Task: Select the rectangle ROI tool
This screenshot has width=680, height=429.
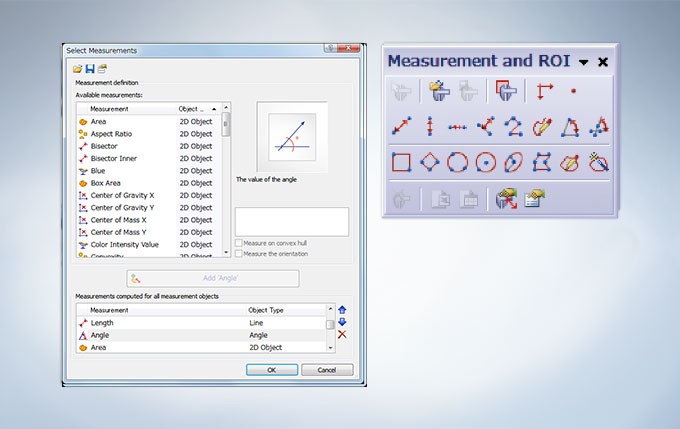Action: pyautogui.click(x=401, y=161)
